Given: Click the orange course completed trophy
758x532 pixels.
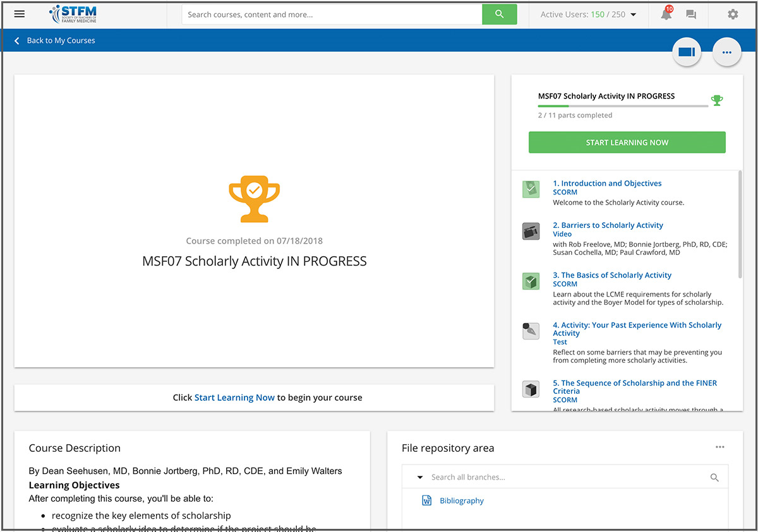Looking at the screenshot, I should (254, 199).
